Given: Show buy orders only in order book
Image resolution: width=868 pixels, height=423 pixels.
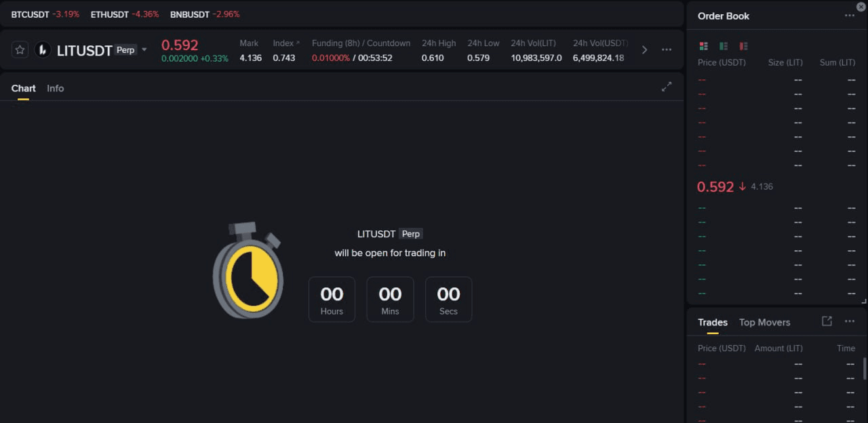Looking at the screenshot, I should click(x=724, y=46).
